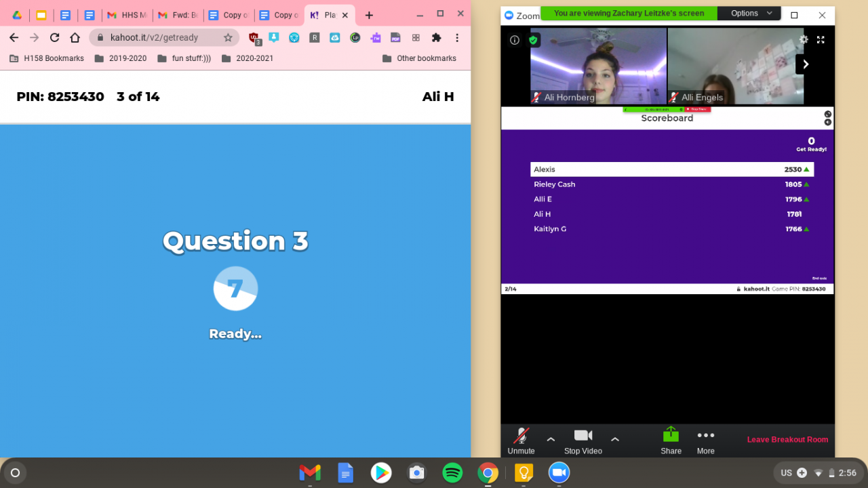This screenshot has height=488, width=868.
Task: Open the 2020-2021 bookmarks folder
Action: (248, 58)
